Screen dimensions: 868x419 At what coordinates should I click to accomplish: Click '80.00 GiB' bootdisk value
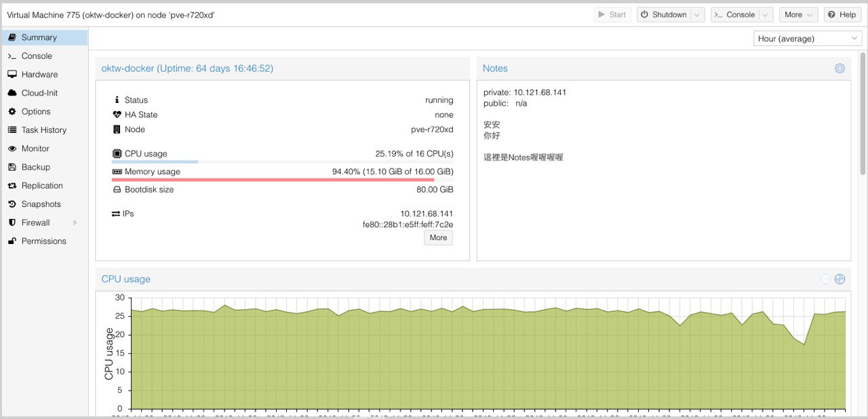click(x=435, y=190)
